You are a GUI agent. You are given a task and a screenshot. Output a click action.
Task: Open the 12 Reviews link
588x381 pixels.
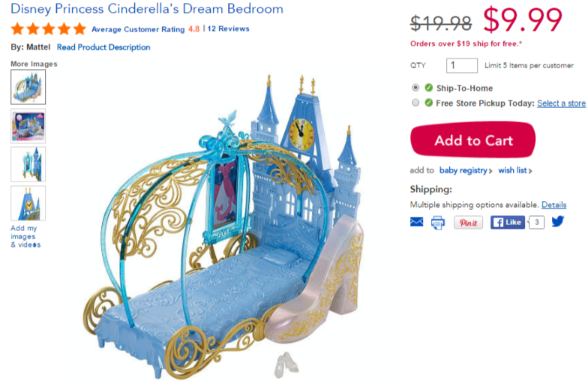pos(228,28)
